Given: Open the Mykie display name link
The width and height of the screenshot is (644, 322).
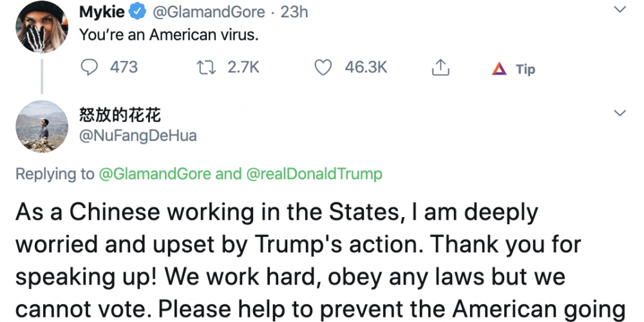Looking at the screenshot, I should [x=102, y=12].
